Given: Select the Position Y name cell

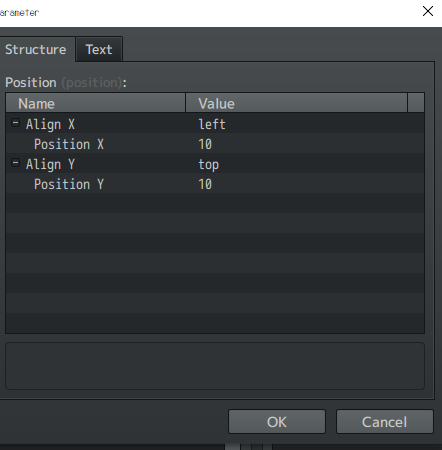Looking at the screenshot, I should coord(69,184).
